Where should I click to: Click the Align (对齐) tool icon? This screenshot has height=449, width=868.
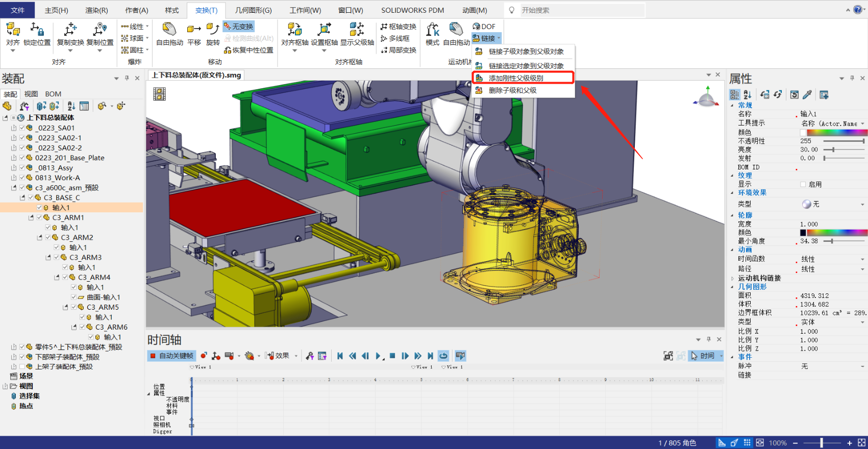coord(13,30)
